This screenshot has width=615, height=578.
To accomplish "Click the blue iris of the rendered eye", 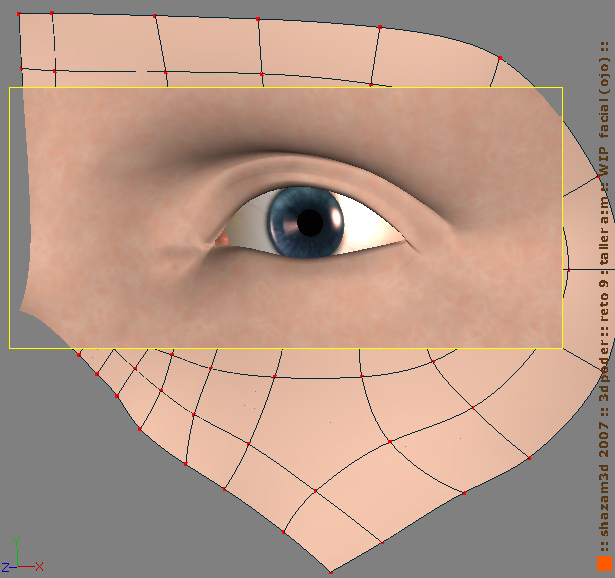I will pyautogui.click(x=306, y=222).
